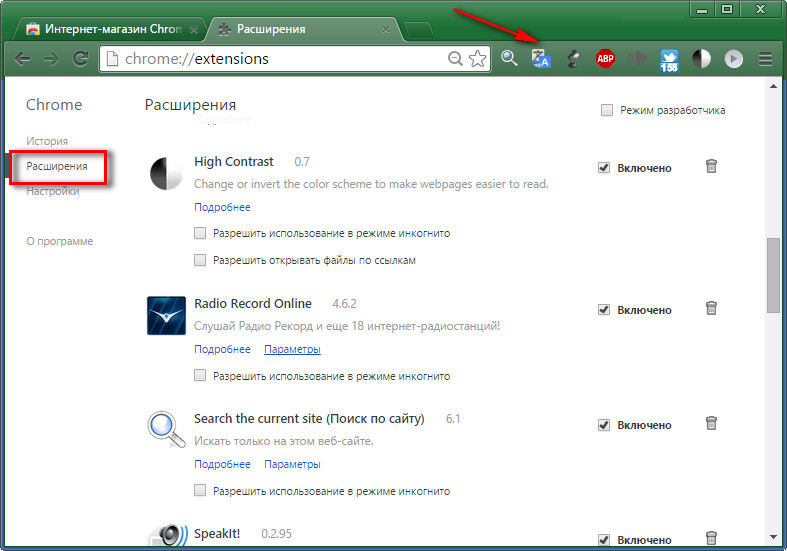Image resolution: width=787 pixels, height=551 pixels.
Task: Allow High Contrast in incognito mode
Action: coord(200,233)
